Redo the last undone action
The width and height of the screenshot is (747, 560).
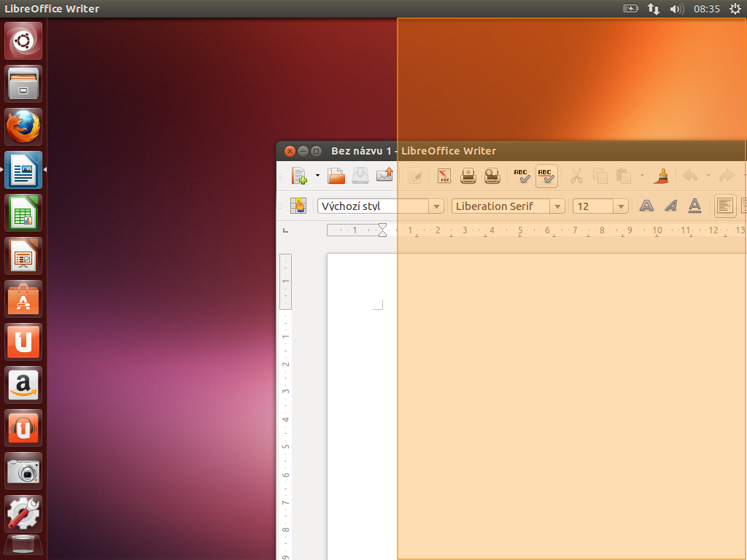pyautogui.click(x=727, y=176)
